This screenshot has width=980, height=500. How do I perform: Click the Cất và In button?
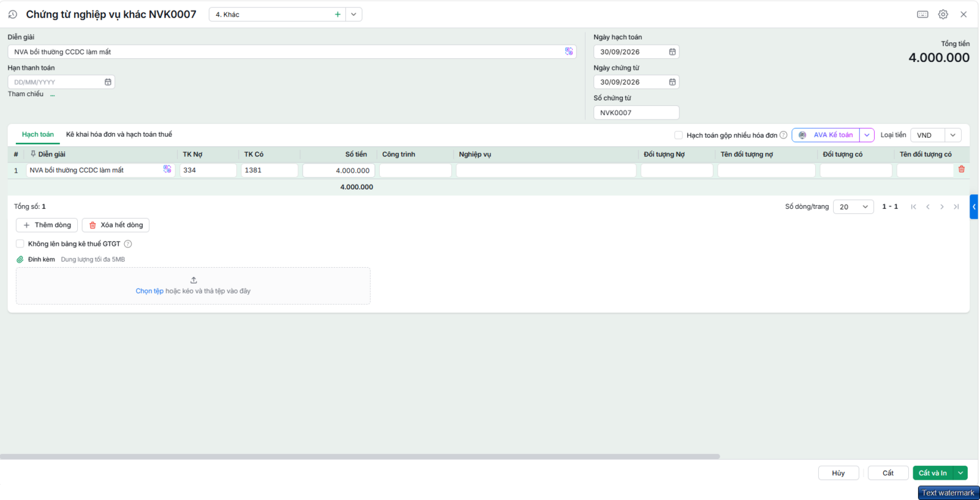(933, 473)
